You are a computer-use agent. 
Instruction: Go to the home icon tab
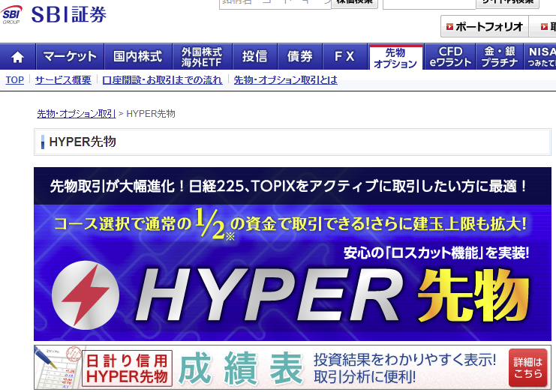17,57
